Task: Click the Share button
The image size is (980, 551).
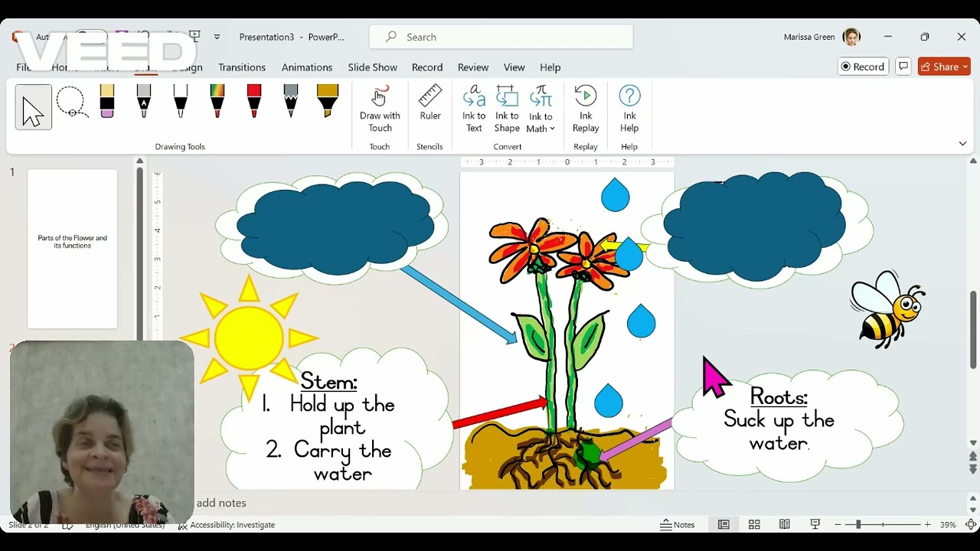Action: tap(945, 67)
